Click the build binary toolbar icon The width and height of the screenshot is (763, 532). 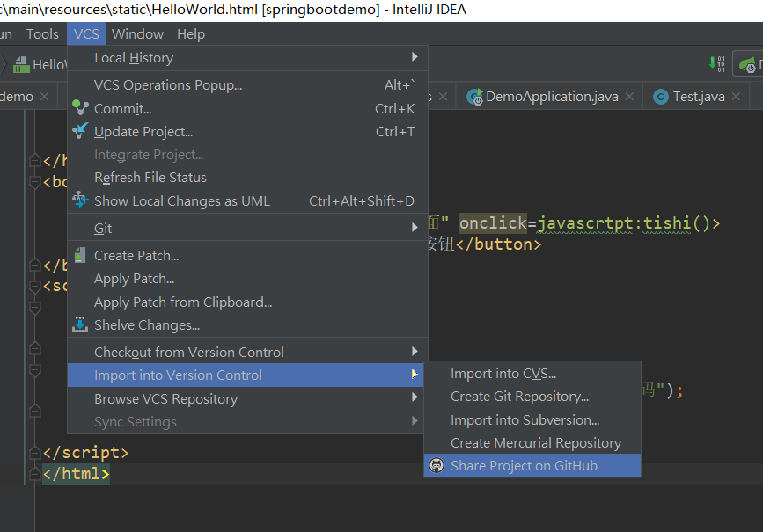point(717,63)
